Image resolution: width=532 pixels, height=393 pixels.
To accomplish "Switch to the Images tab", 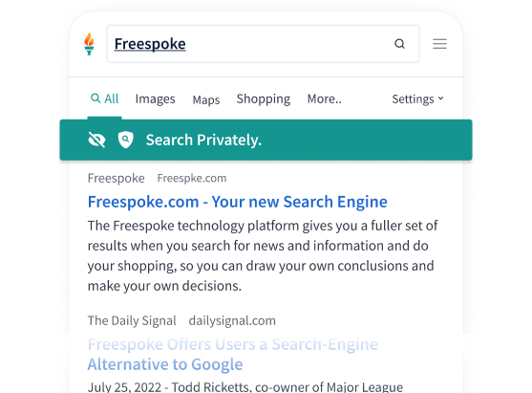I will coord(155,98).
